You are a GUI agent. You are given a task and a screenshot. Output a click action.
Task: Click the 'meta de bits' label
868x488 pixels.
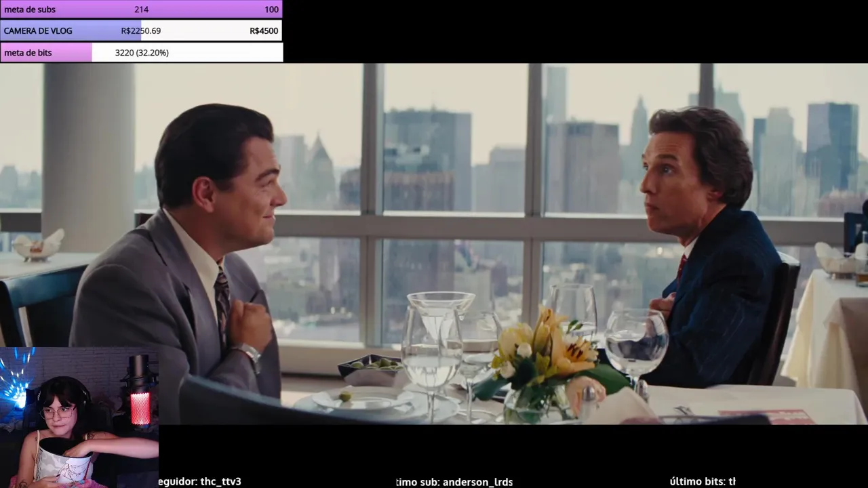[28, 52]
